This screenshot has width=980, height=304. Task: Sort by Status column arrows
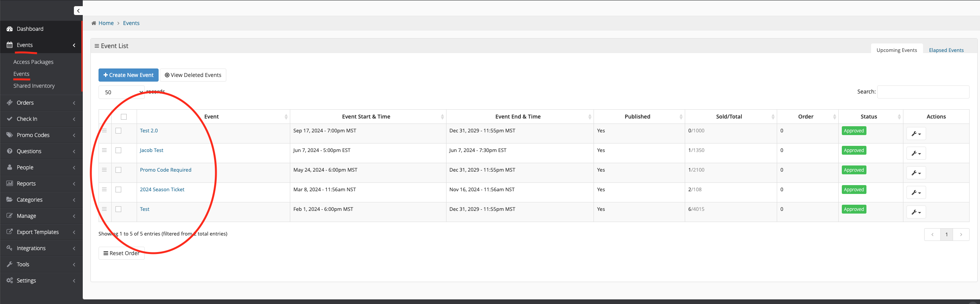point(899,117)
